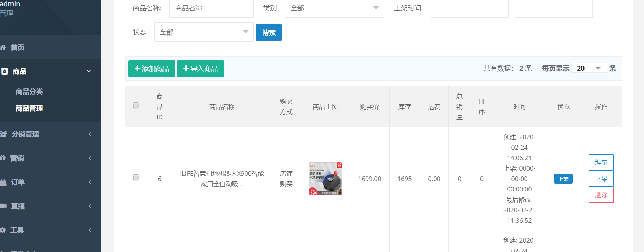Click the 店铺购买 cell

tap(286, 179)
